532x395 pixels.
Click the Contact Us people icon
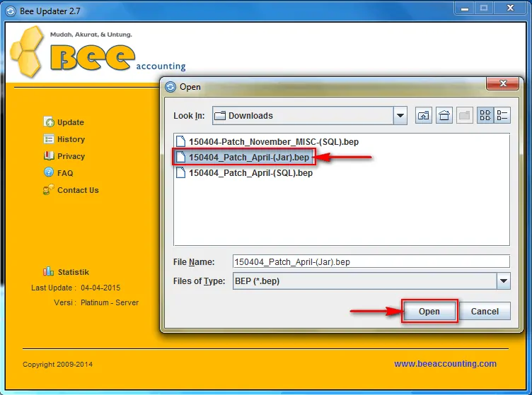[49, 189]
